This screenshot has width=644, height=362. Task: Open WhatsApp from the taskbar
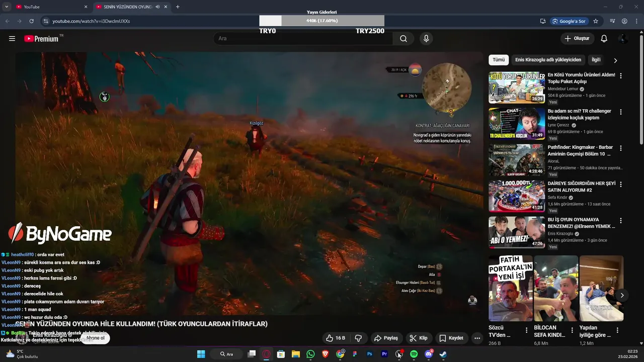tap(310, 354)
